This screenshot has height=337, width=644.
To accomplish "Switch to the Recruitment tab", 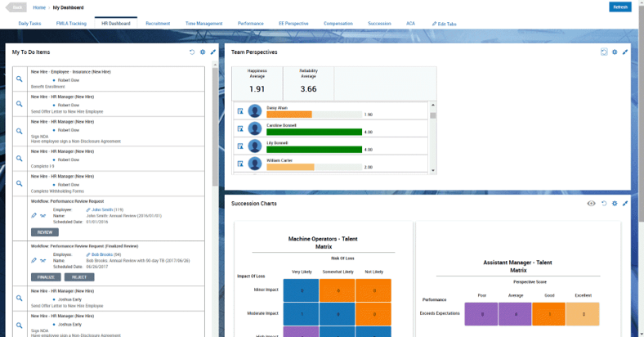I will [158, 24].
